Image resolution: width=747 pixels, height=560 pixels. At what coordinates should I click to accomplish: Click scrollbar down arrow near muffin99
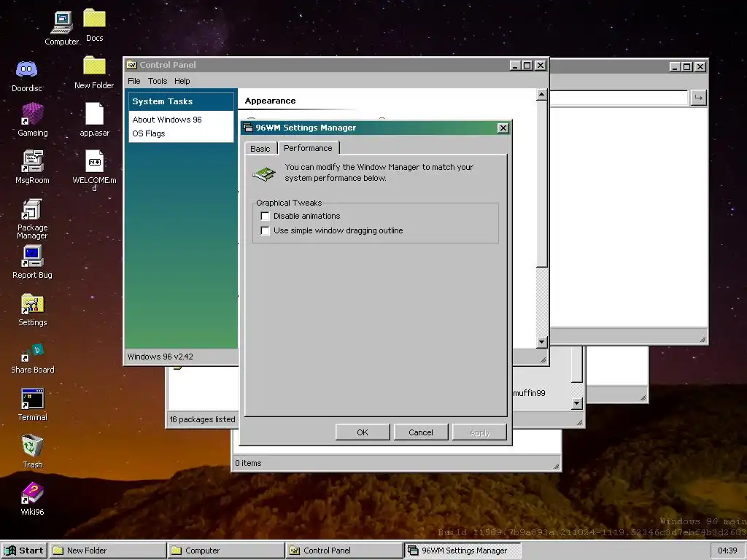tap(577, 404)
